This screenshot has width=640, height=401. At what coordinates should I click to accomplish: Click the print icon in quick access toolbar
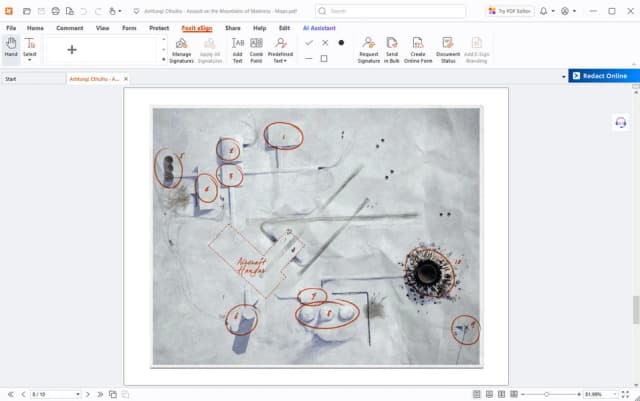click(56, 11)
